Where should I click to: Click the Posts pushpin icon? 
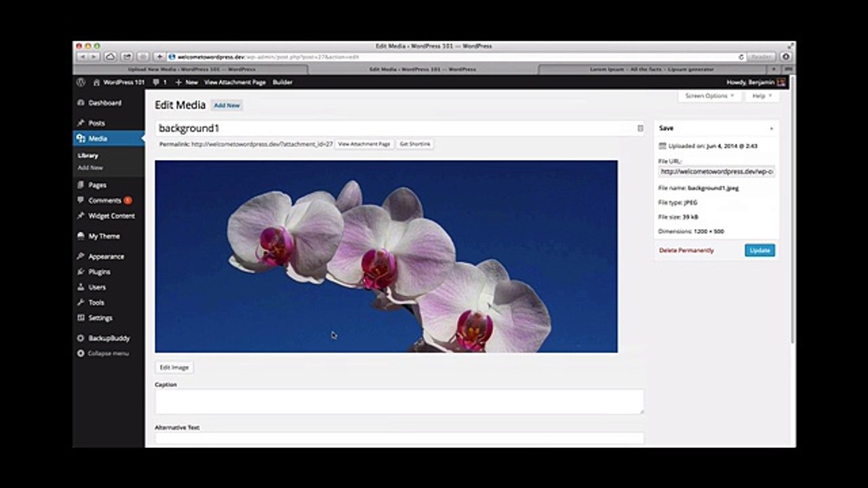[x=81, y=123]
